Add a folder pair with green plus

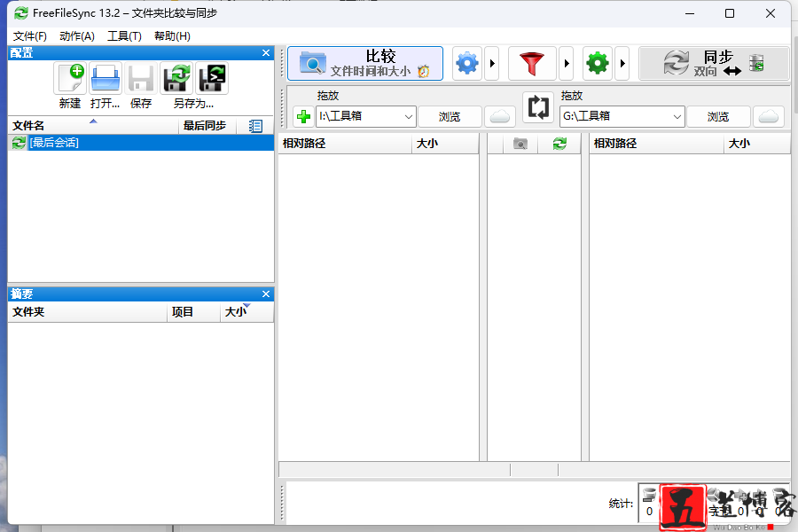[x=304, y=116]
